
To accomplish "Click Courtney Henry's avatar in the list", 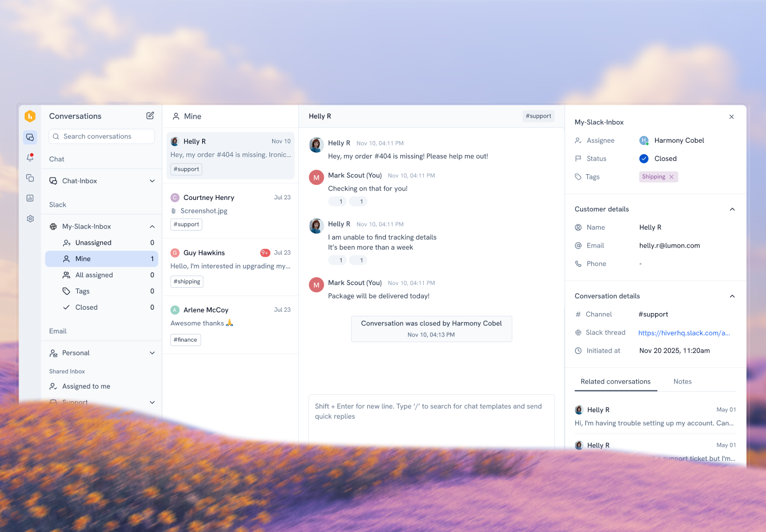I will tap(175, 198).
